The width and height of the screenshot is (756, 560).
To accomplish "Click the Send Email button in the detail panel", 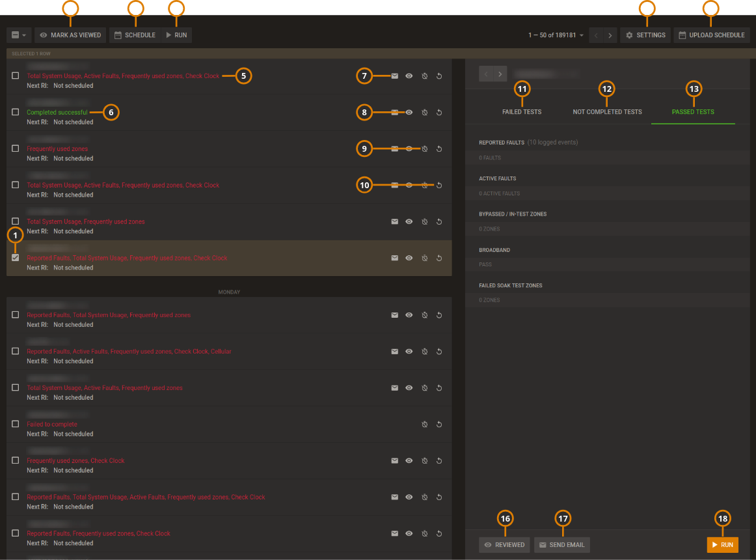I will tap(561, 544).
